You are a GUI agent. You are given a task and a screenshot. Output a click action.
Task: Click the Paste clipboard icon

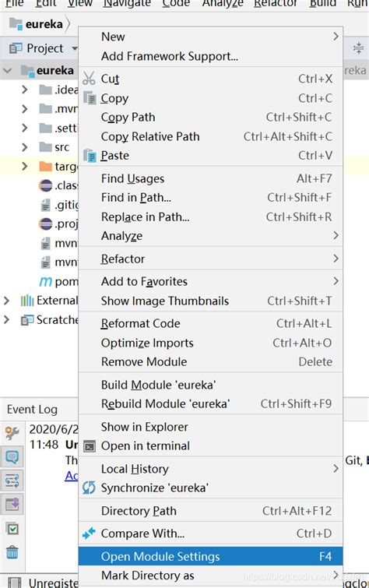click(x=90, y=156)
